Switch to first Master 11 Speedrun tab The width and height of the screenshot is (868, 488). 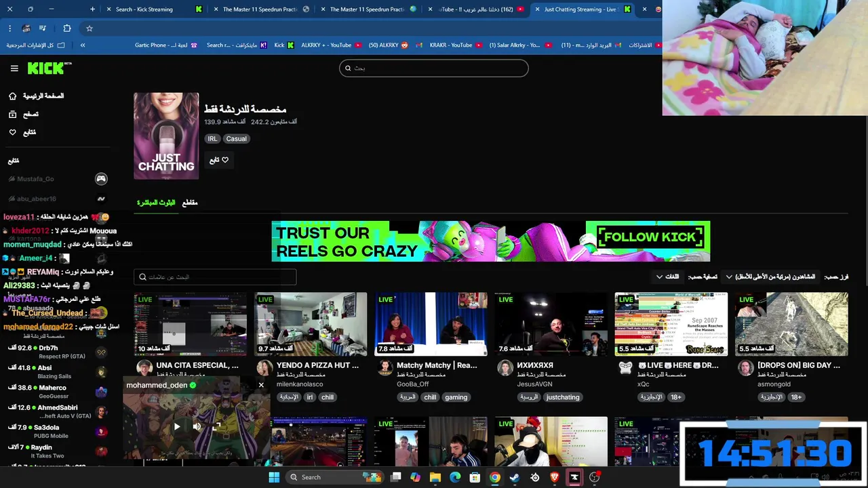(x=259, y=9)
